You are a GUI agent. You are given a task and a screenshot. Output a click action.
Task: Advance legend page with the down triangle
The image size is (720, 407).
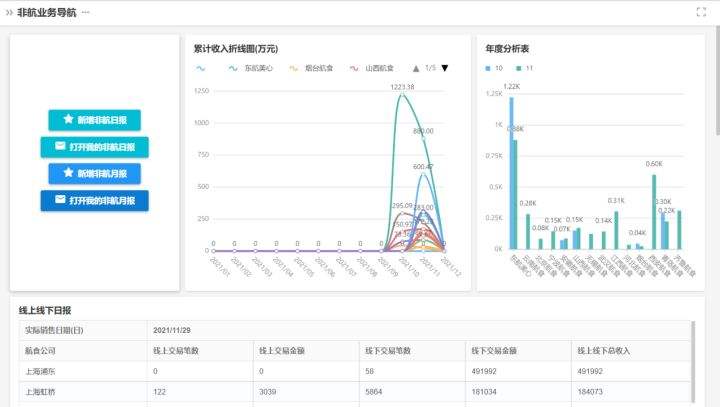pos(445,68)
